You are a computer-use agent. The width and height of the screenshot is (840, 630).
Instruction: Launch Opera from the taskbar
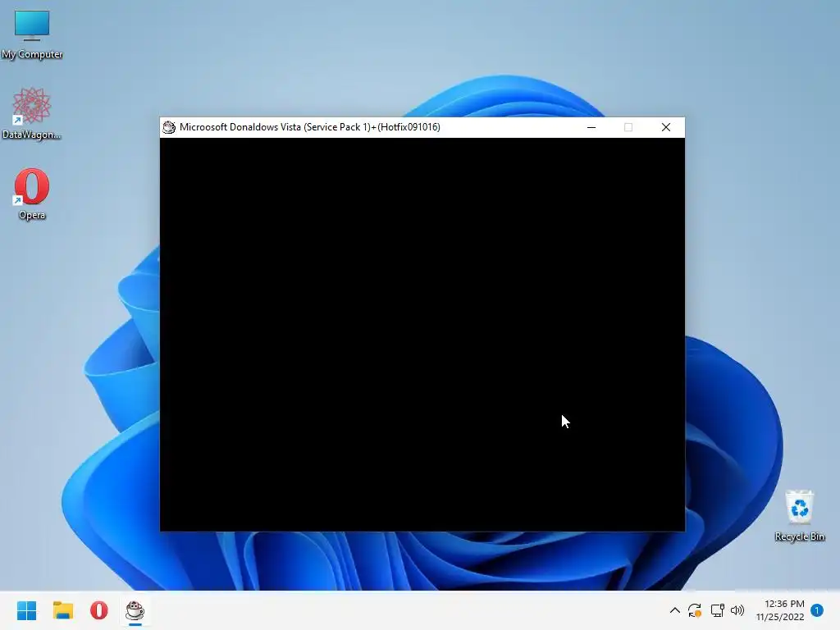[99, 610]
